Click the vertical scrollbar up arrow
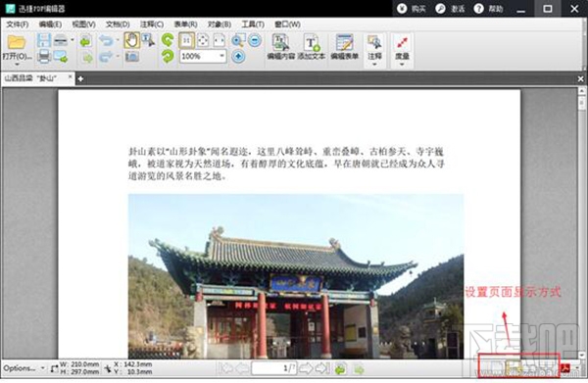 pos(581,91)
